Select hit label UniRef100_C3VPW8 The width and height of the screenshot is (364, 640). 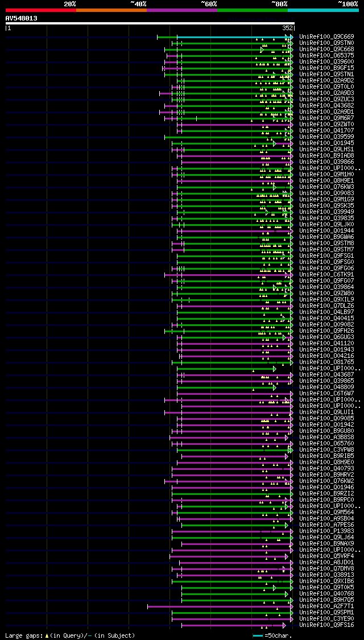pyautogui.click(x=326, y=450)
